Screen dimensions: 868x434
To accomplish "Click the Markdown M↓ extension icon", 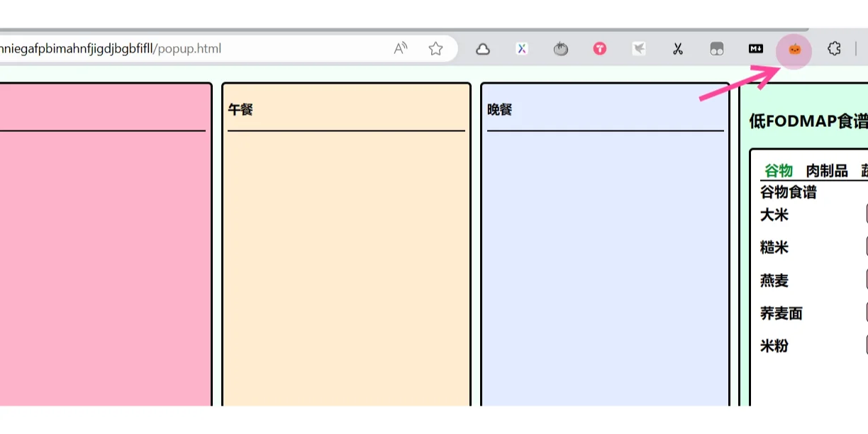I will [756, 49].
